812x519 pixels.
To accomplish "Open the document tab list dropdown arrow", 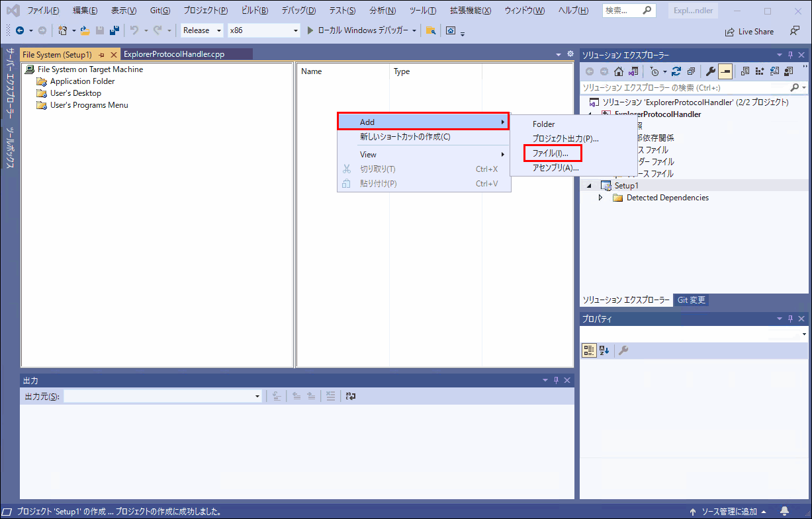I will point(559,54).
